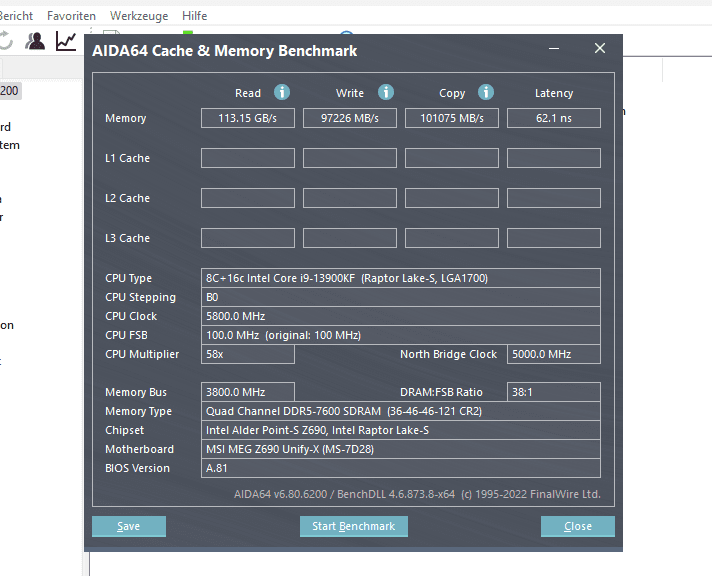
Task: Click the Chipset Intel Alder Point-S field
Action: tap(400, 430)
